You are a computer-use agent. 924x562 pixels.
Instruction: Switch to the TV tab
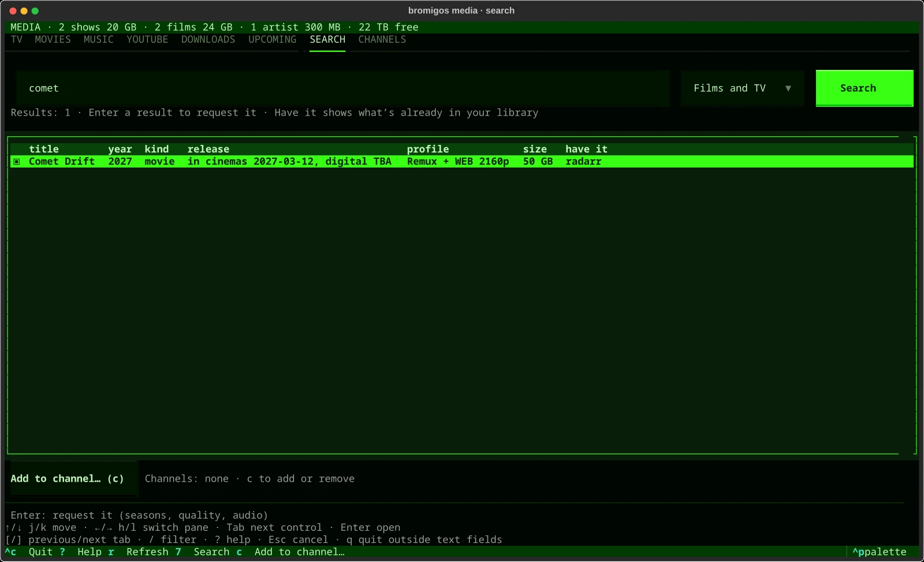pyautogui.click(x=17, y=39)
